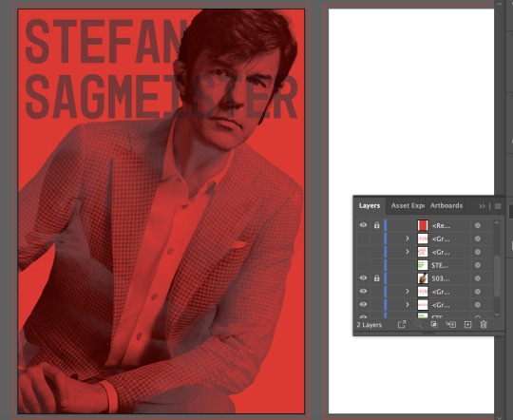Click the document window scroll-up arrow
513x420 pixels.
[x=500, y=4]
